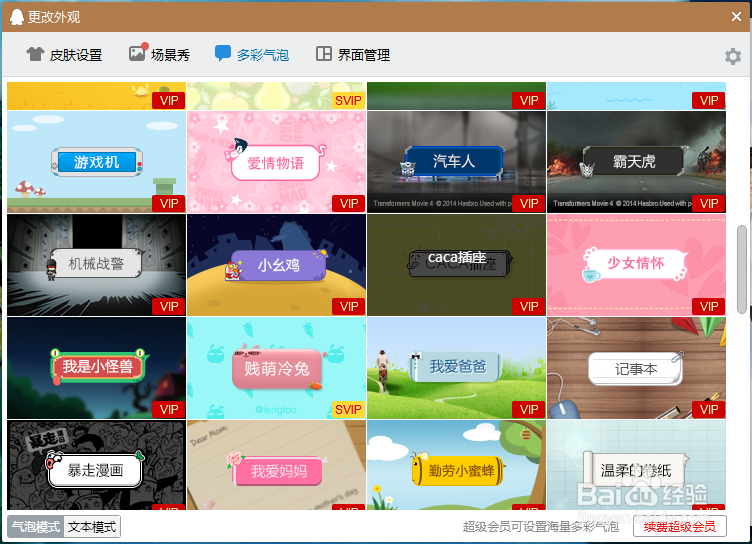Screen dimensions: 752x544
Task: Pick the 机械战警 bubble theme
Action: click(x=96, y=265)
